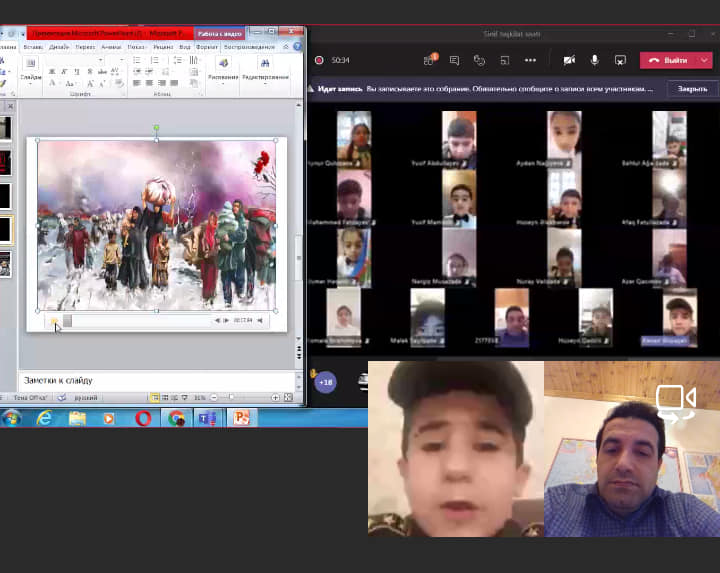Image resolution: width=720 pixels, height=573 pixels.
Task: Click the font color A button
Action: tap(52, 83)
